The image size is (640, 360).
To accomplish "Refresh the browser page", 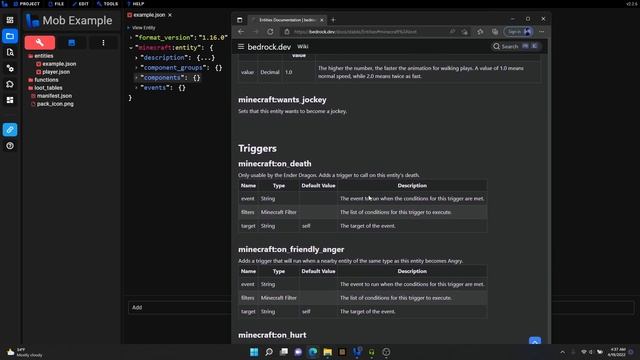I will (270, 31).
